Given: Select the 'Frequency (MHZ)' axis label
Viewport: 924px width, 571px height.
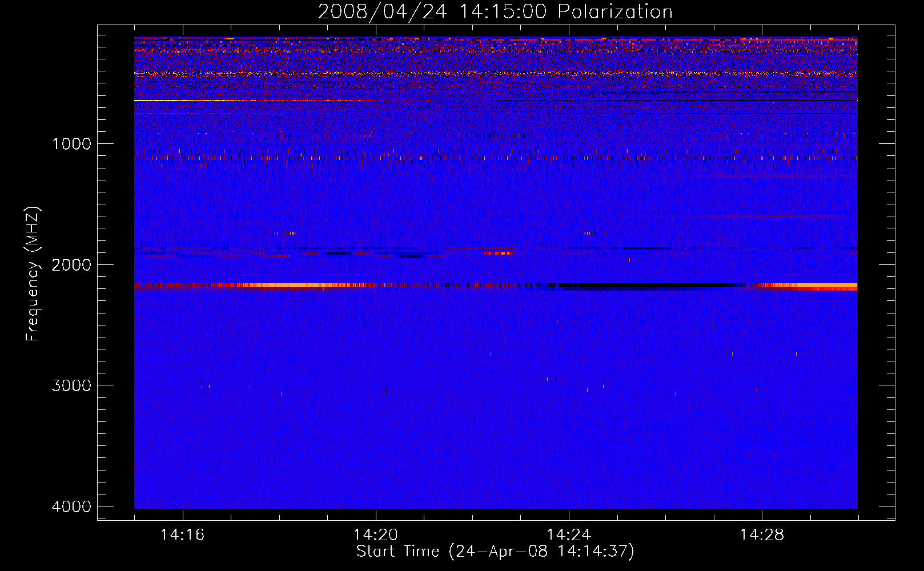Looking at the screenshot, I should coord(33,274).
